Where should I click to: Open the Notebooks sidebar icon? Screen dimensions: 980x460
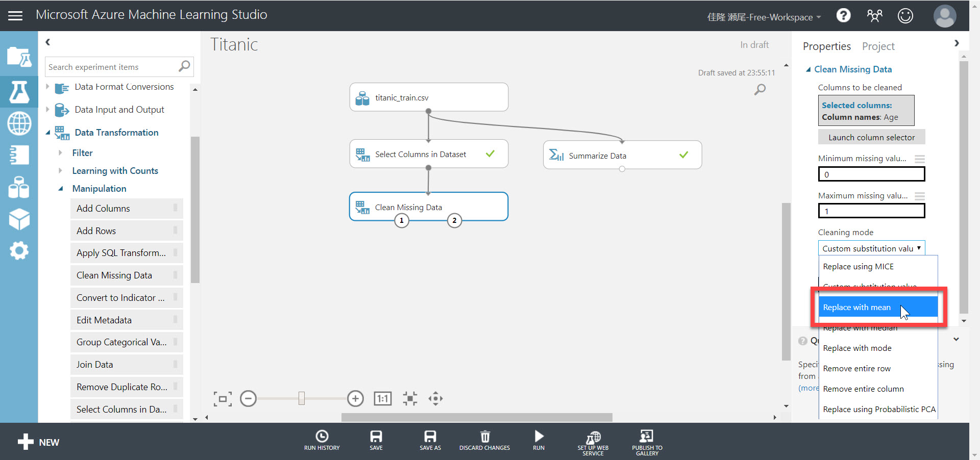point(19,155)
